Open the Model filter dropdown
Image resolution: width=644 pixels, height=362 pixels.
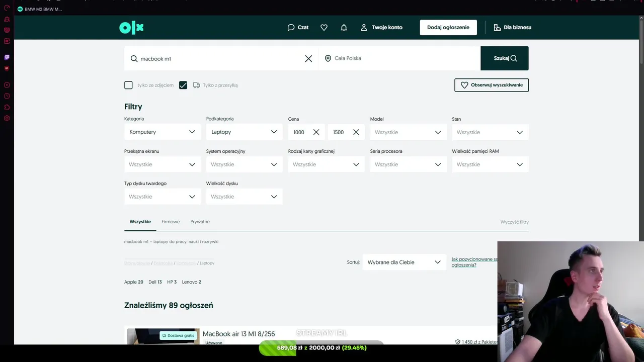click(408, 132)
